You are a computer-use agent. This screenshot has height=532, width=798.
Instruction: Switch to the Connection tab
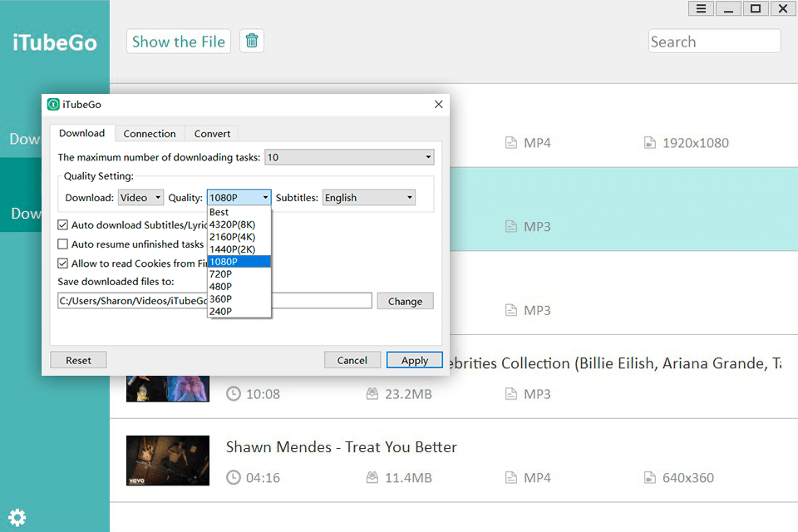pyautogui.click(x=150, y=134)
